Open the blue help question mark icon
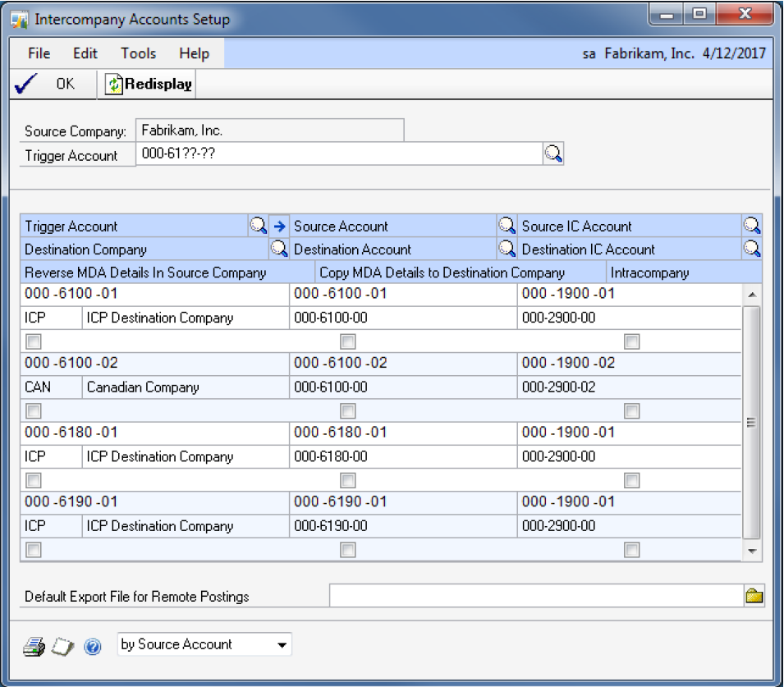 pyautogui.click(x=93, y=646)
